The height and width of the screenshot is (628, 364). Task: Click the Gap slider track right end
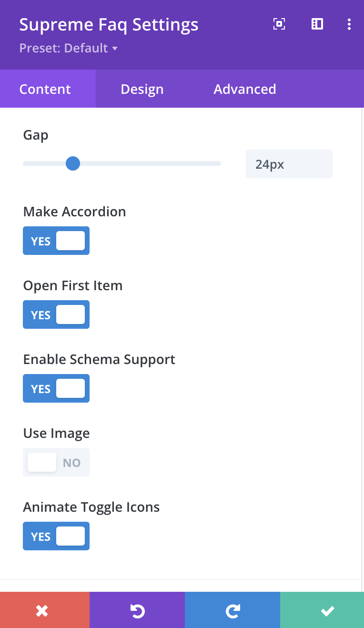[218, 164]
